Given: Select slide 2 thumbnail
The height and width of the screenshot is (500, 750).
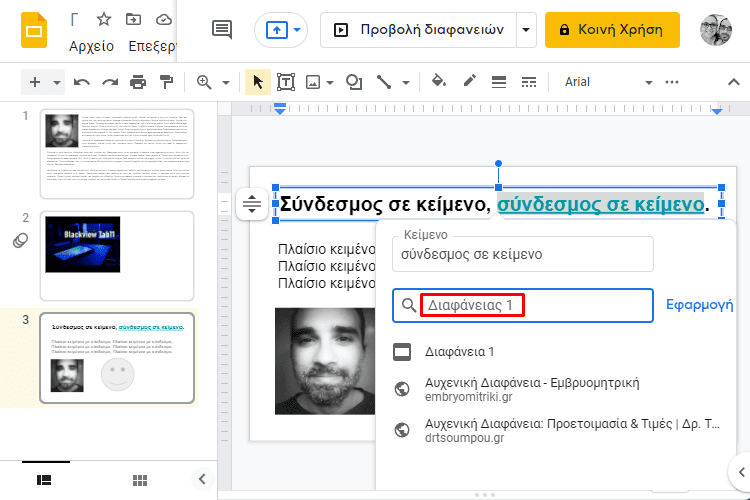Looking at the screenshot, I should (x=117, y=256).
